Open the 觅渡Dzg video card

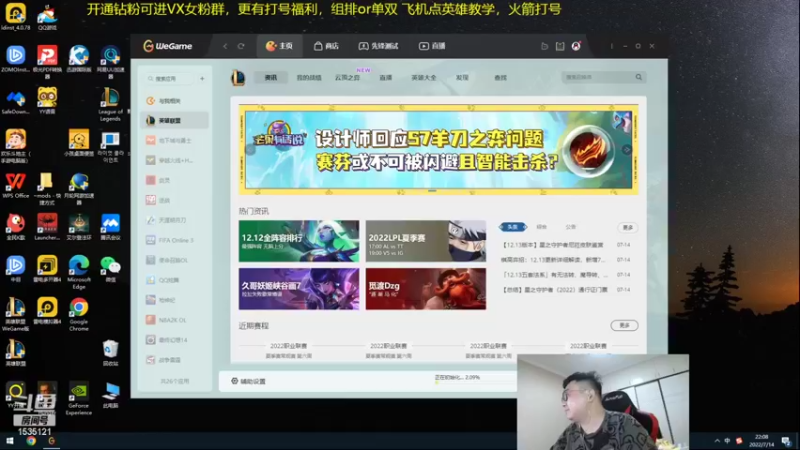(426, 289)
